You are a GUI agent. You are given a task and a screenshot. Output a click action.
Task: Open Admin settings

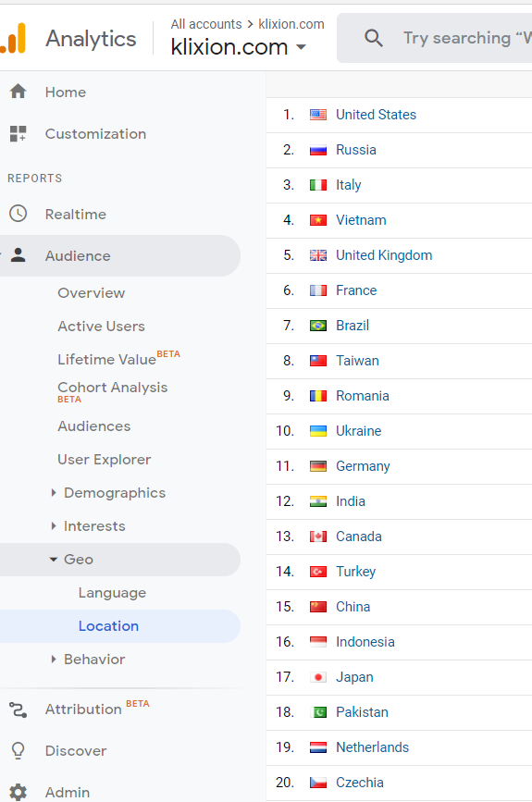tap(68, 792)
